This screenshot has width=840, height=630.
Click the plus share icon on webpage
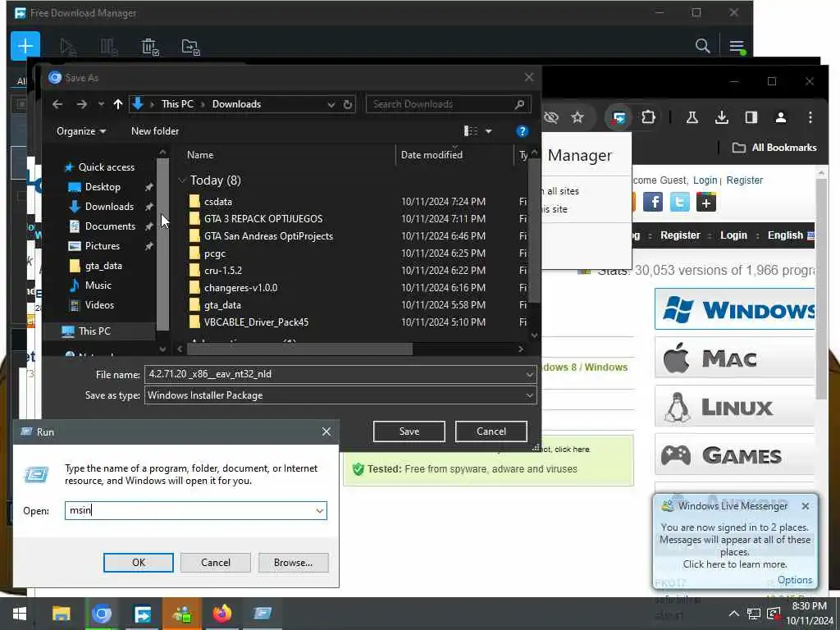[x=706, y=203]
